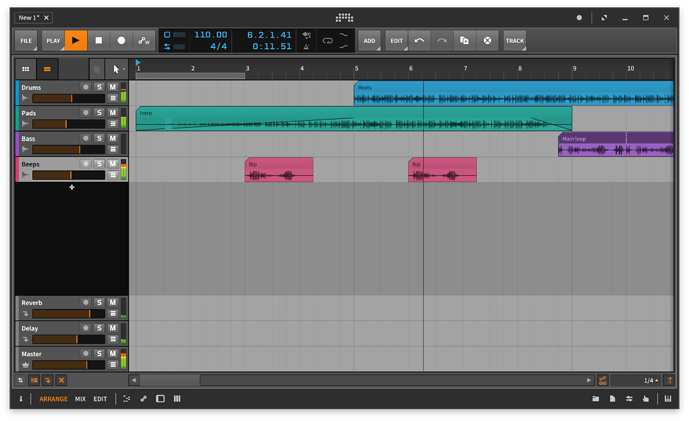Toggle the metronome icon
This screenshot has height=421, width=689.
(306, 46)
